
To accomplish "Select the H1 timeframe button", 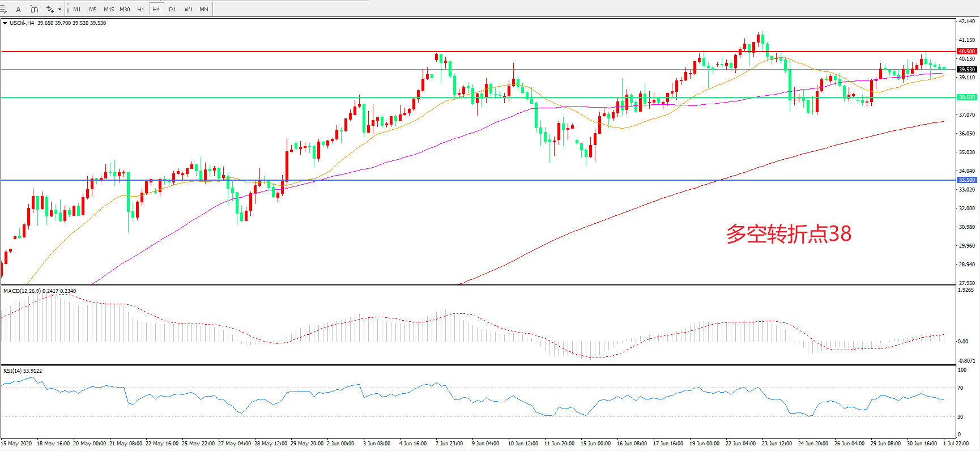I will coord(140,9).
